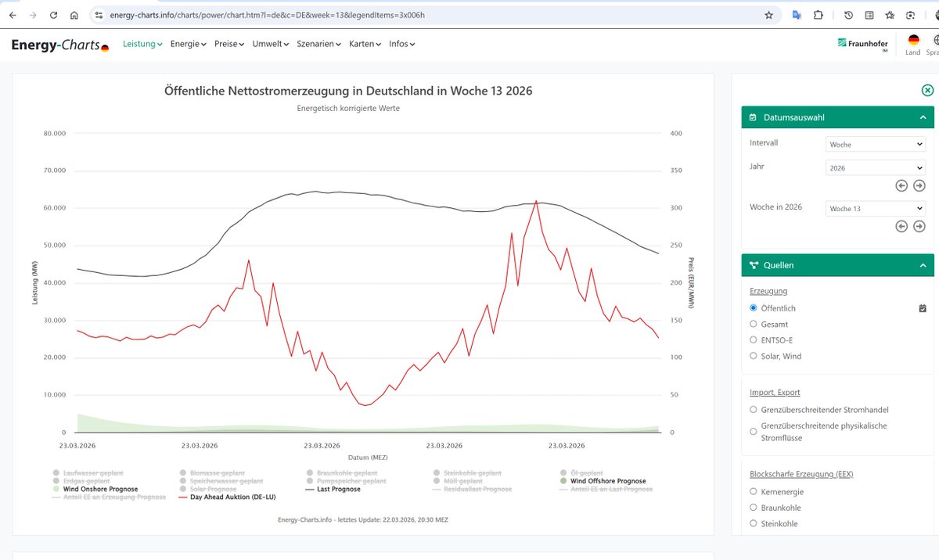Close the side panel with the green X

pos(927,90)
